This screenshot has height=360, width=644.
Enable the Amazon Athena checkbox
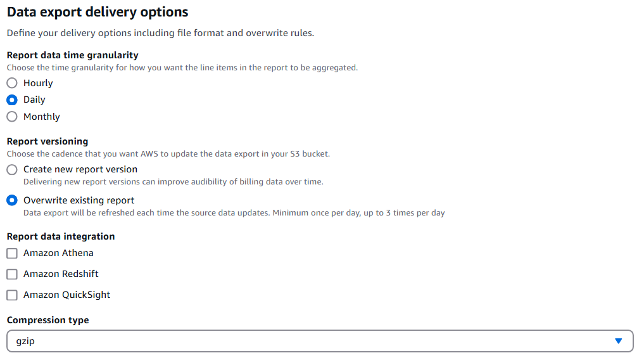[12, 254]
